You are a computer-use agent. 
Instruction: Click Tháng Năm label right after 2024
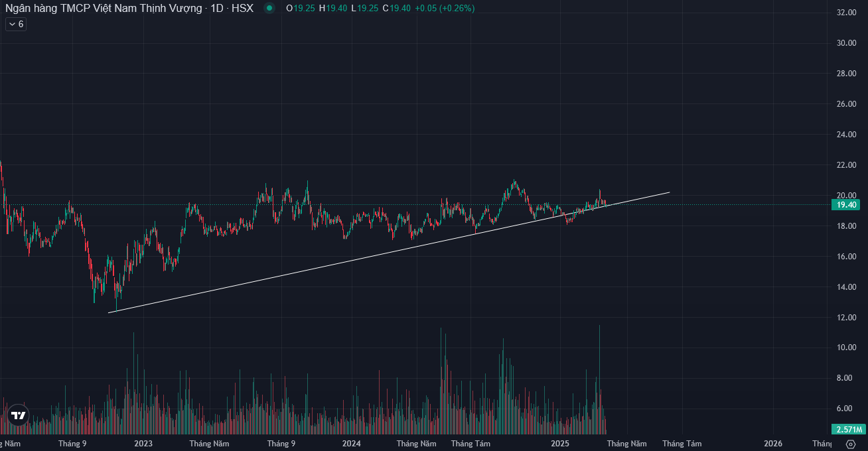pos(417,444)
